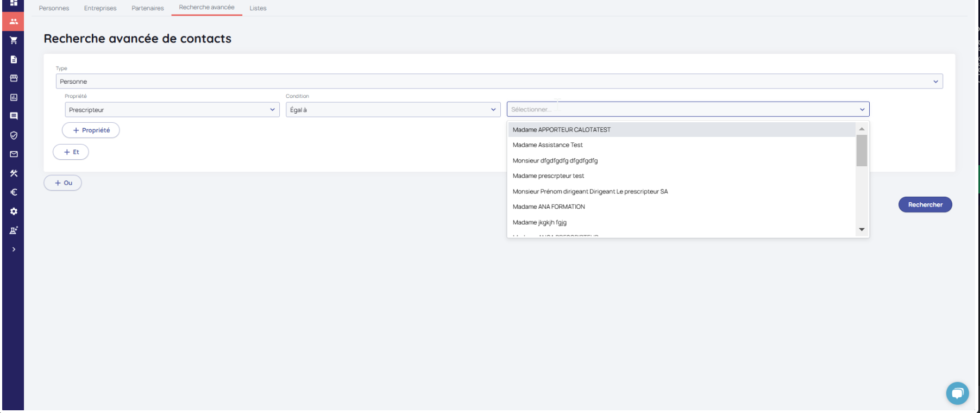Click the shield checkmark sidebar icon
Screen dimensions: 980x413
(x=14, y=135)
